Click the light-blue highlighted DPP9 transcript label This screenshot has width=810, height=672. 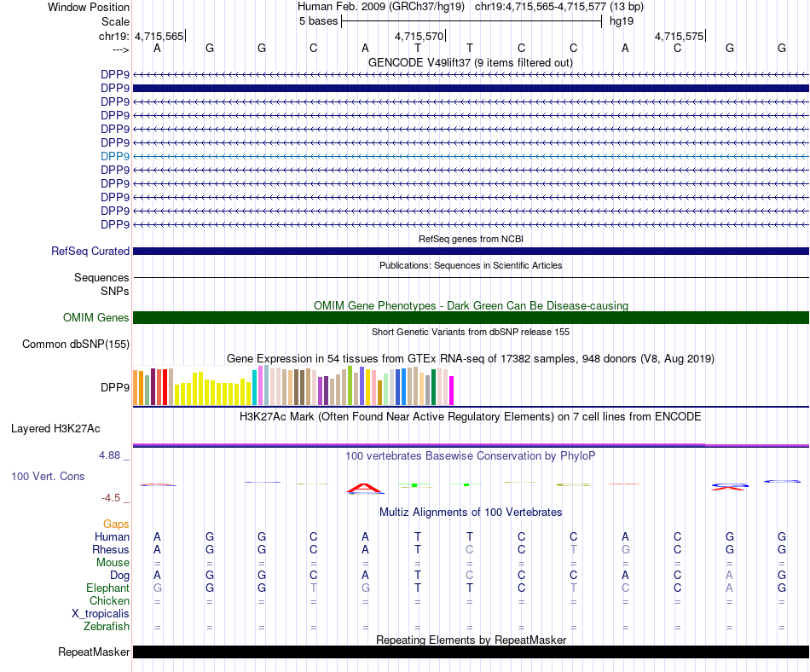pyautogui.click(x=115, y=156)
